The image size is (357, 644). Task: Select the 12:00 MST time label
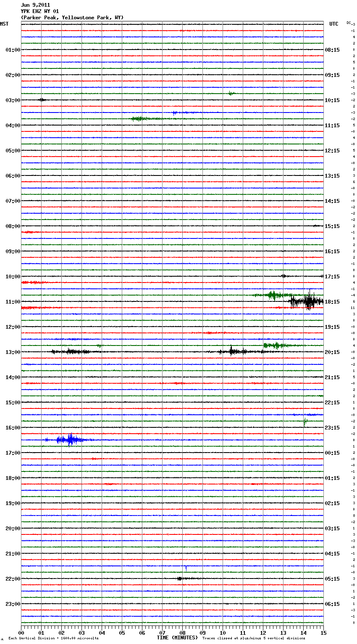pos(13,327)
